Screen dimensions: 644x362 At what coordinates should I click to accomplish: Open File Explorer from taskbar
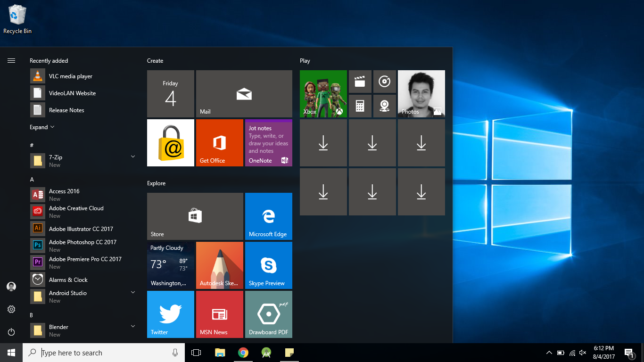point(220,353)
